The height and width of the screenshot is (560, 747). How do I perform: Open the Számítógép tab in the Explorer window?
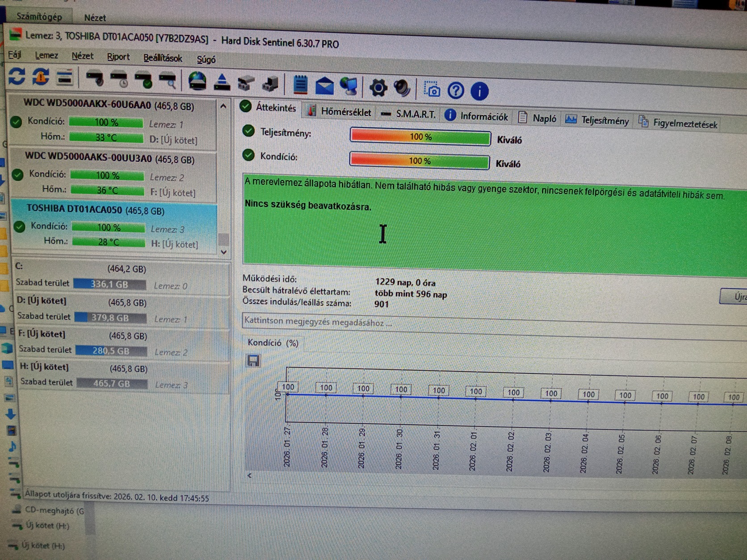39,17
